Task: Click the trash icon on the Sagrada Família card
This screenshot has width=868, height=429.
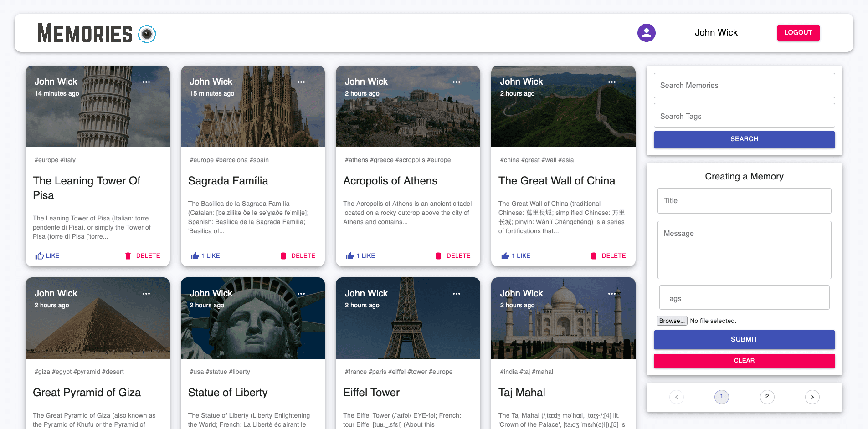Action: 283,255
